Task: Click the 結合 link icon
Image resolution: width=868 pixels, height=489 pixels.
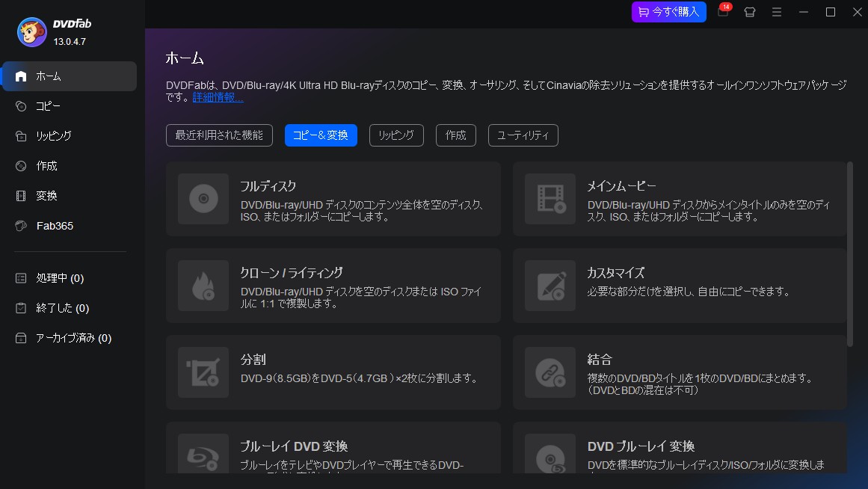Action: [550, 372]
